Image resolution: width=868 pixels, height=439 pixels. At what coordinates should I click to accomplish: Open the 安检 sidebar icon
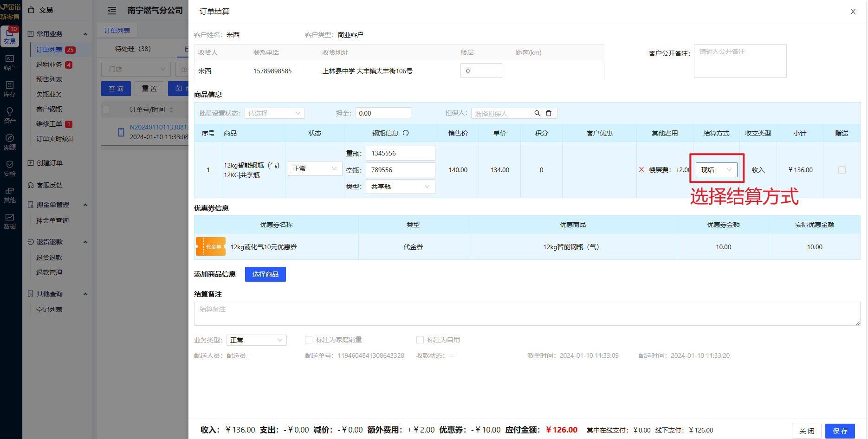pyautogui.click(x=10, y=168)
